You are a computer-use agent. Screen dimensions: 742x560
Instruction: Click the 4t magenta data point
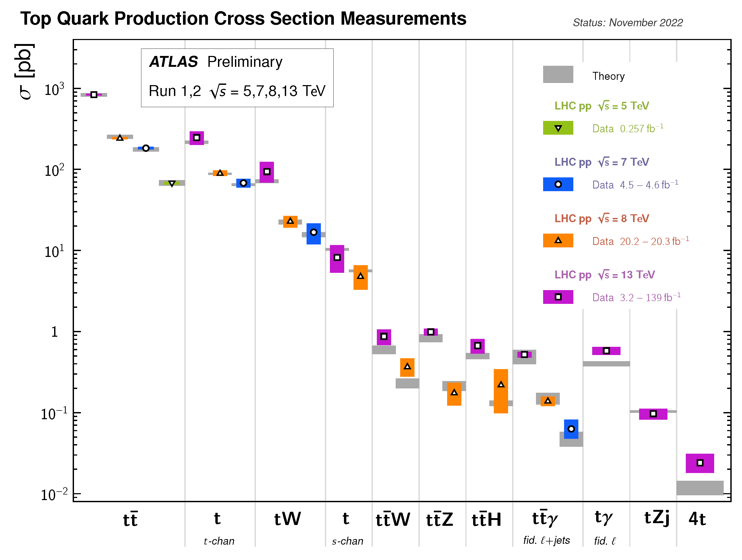pyautogui.click(x=700, y=463)
